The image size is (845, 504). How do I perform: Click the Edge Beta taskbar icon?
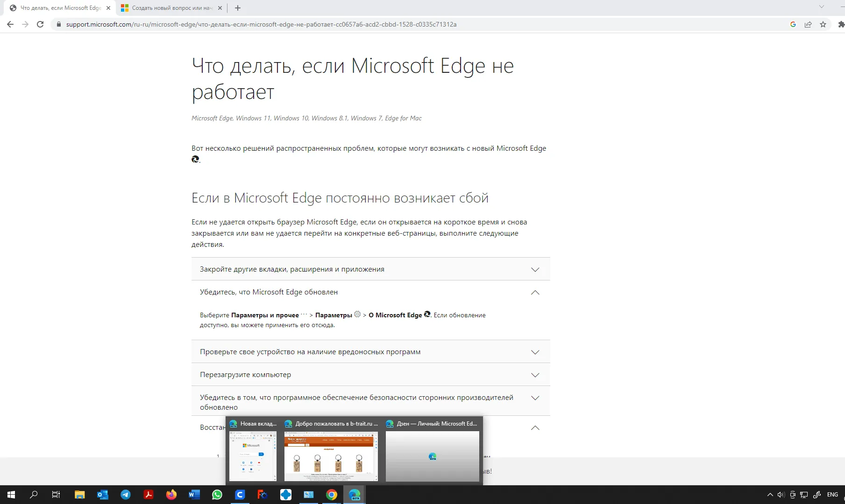coord(355,495)
